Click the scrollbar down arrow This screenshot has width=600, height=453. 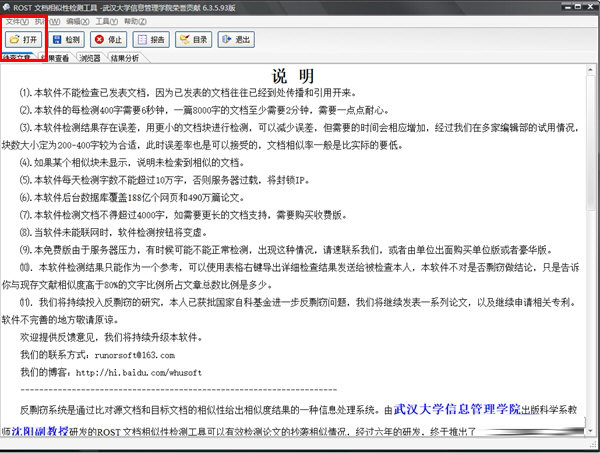point(591,431)
